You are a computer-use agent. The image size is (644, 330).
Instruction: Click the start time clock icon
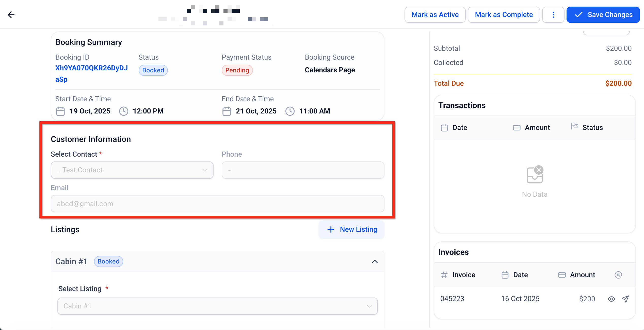point(124,111)
